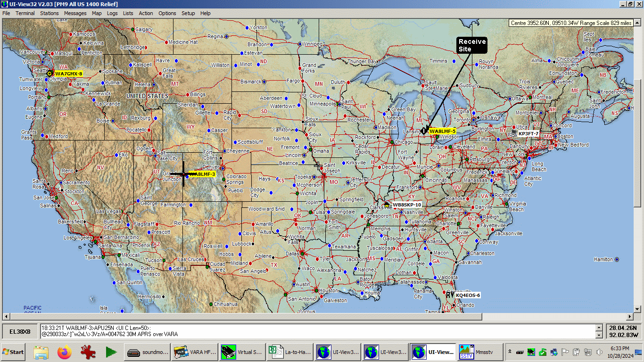This screenshot has width=644, height=362.
Task: Click the WA7GMX-8 station icon near Seattle
Action: (50, 74)
